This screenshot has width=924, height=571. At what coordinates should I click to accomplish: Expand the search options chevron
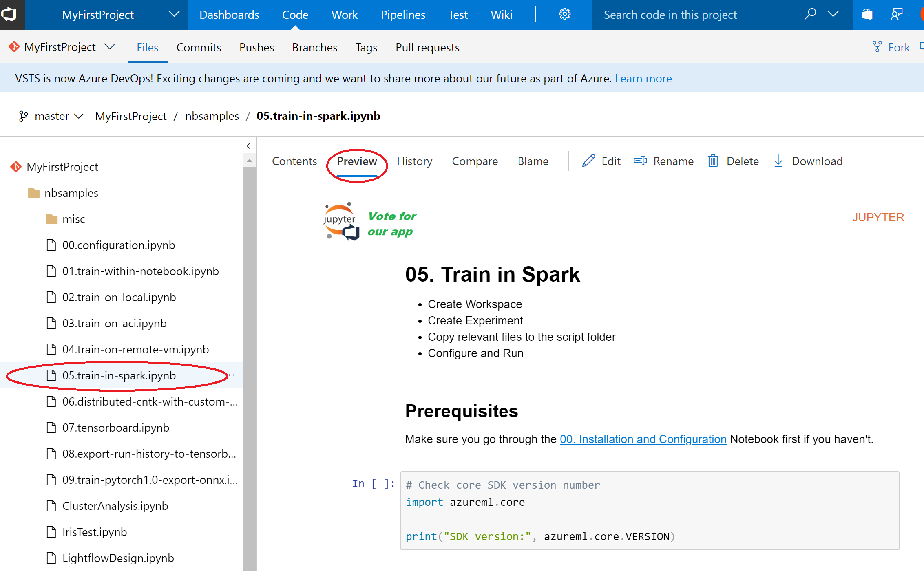pyautogui.click(x=833, y=14)
